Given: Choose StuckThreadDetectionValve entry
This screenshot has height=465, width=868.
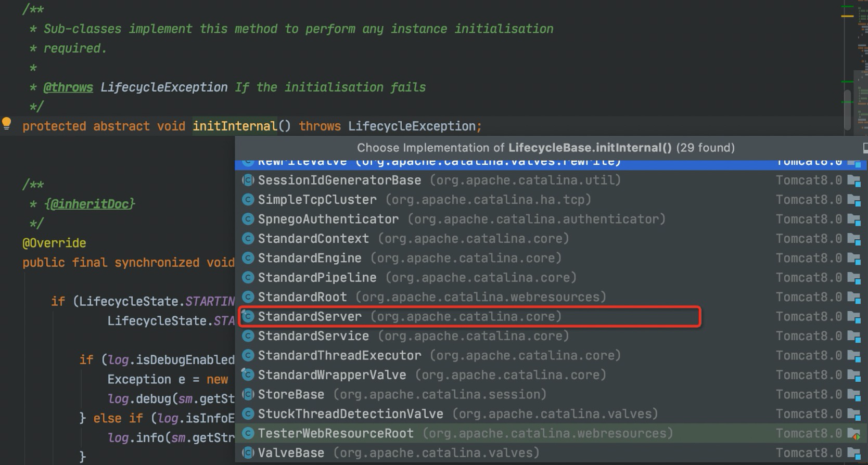Looking at the screenshot, I should click(x=552, y=414).
